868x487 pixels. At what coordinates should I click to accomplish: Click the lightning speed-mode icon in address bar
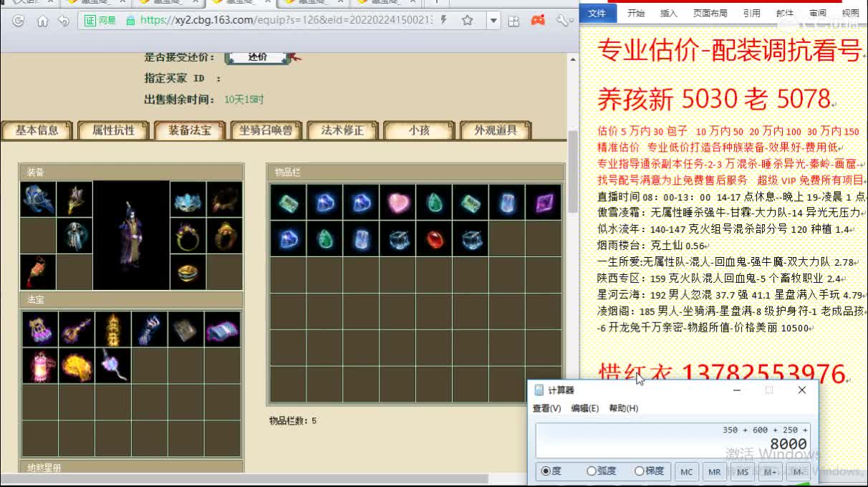coord(445,20)
